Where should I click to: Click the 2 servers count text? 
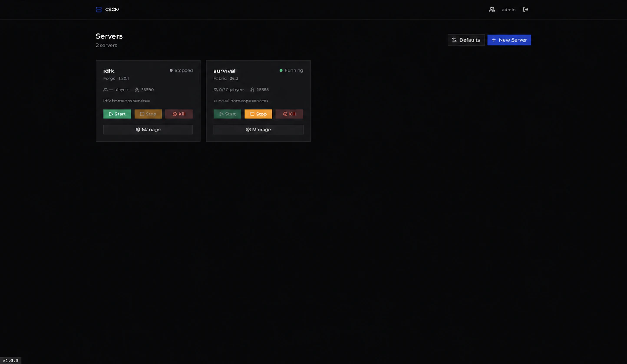106,45
